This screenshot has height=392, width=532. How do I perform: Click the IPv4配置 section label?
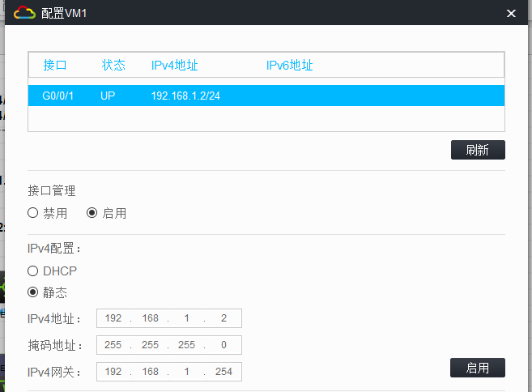pyautogui.click(x=54, y=249)
